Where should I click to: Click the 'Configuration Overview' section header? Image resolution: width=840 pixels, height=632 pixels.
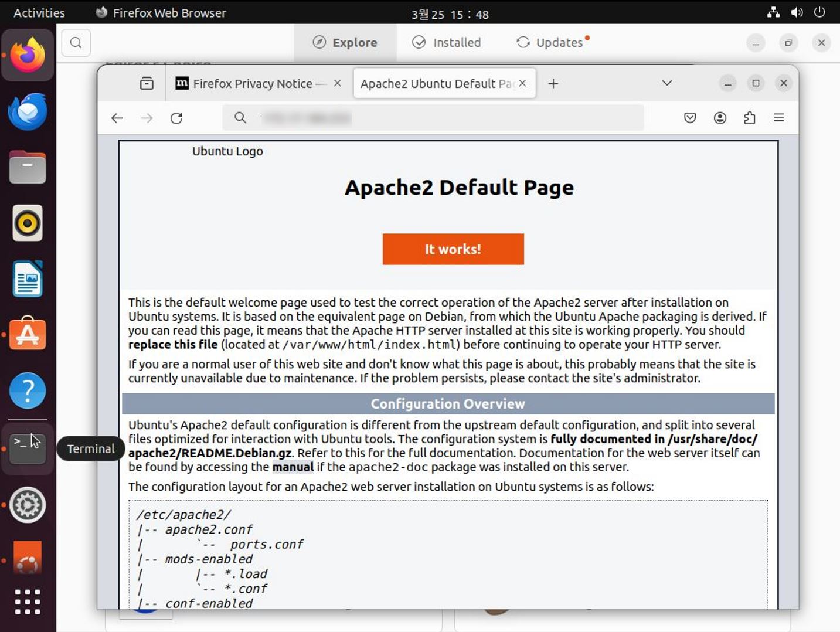[448, 404]
